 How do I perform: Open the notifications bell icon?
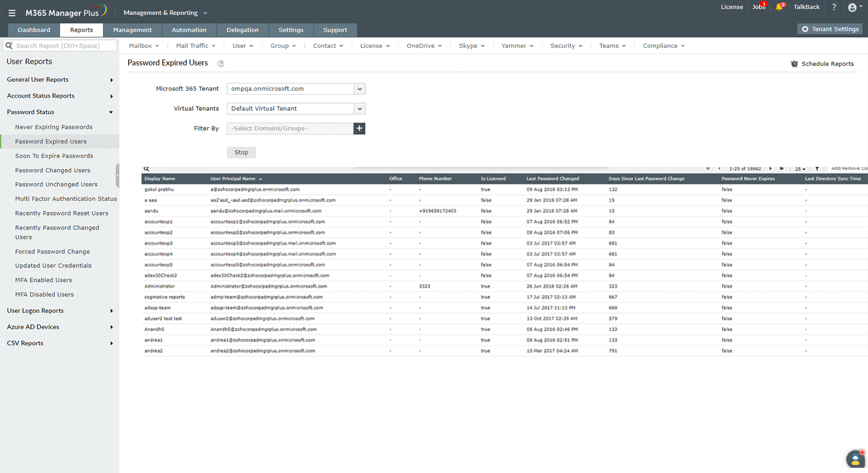click(779, 7)
